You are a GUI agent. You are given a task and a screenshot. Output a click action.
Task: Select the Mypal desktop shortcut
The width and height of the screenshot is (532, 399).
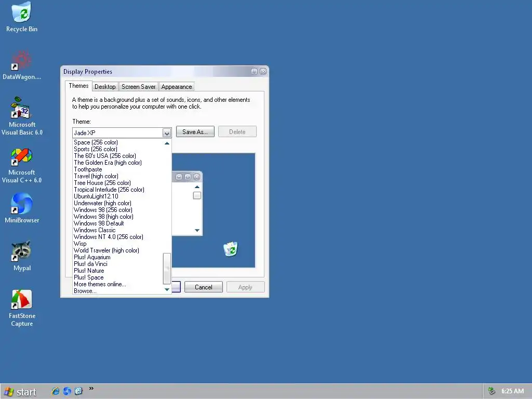(22, 256)
